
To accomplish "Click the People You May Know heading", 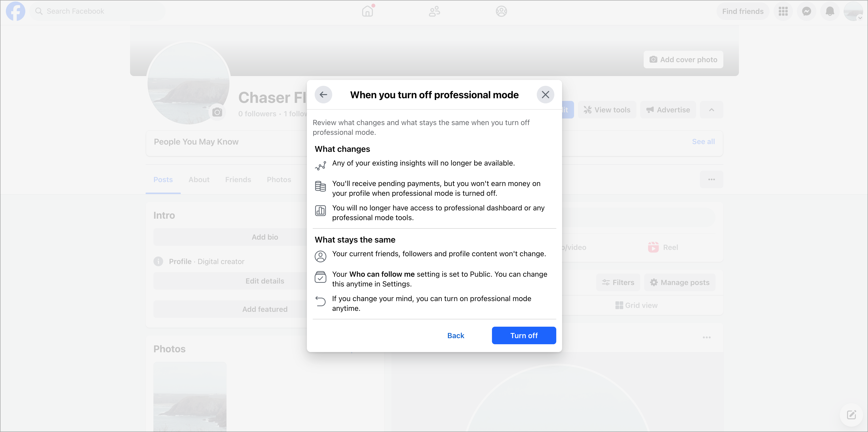I will pyautogui.click(x=196, y=142).
